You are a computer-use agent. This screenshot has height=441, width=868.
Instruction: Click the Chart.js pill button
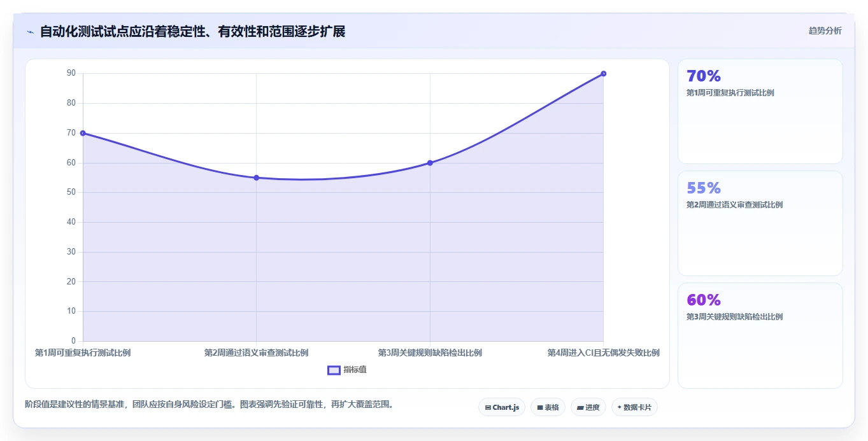click(502, 407)
